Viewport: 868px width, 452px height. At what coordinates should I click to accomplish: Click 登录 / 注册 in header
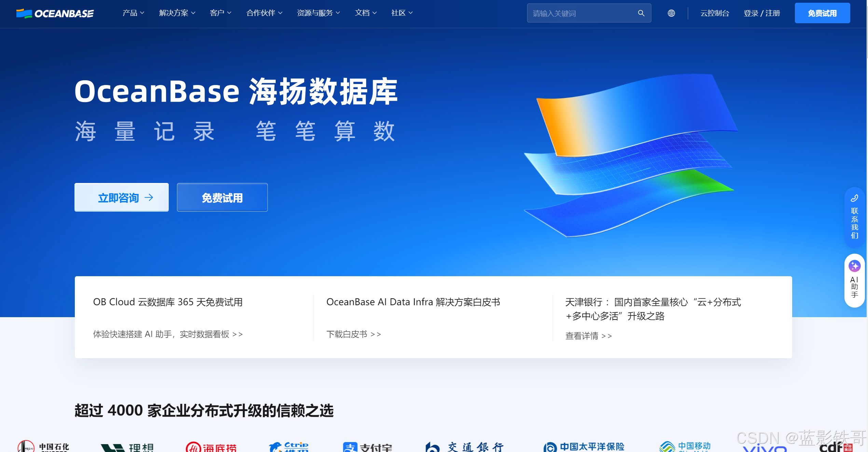(762, 13)
